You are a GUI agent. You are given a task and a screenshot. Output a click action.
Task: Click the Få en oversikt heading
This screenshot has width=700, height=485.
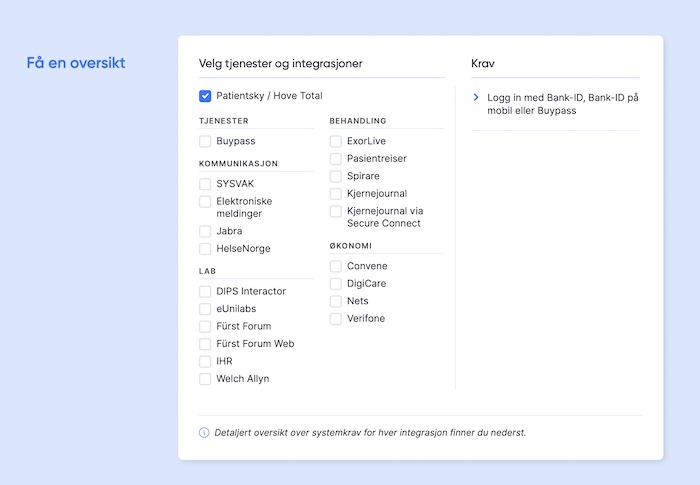(76, 63)
